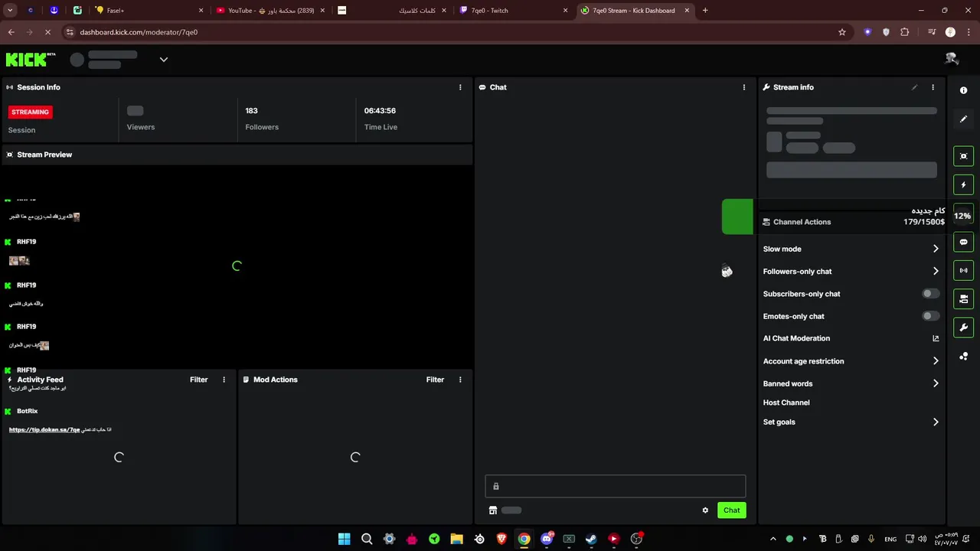Viewport: 980px width, 551px height.
Task: Open a new browser tab
Action: point(705,11)
